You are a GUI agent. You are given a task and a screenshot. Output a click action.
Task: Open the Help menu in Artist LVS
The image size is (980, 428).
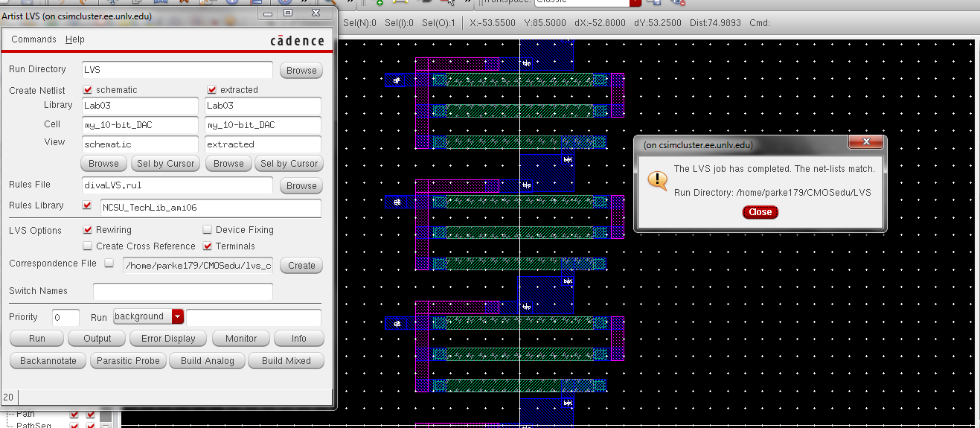click(75, 39)
